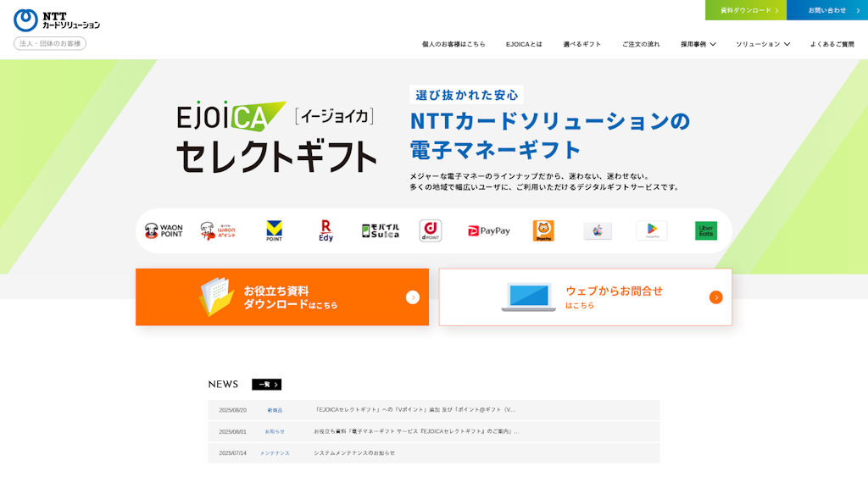
Task: Open the ご注文の流れ menu item
Action: 641,44
